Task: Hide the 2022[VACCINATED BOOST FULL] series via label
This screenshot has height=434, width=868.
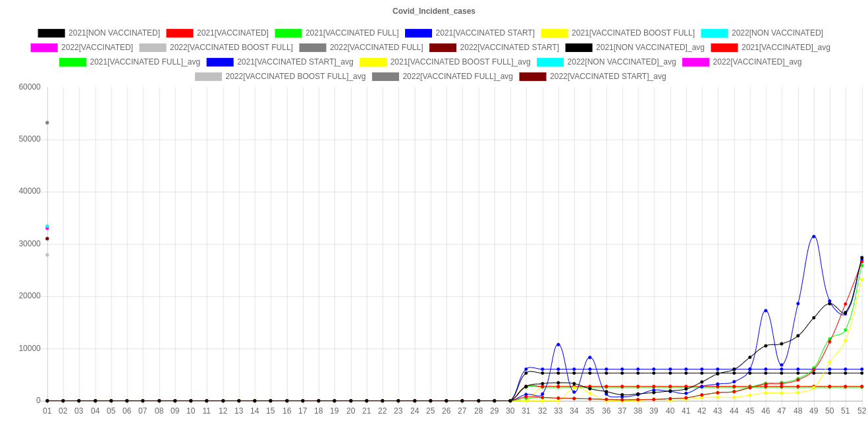Action: [231, 47]
